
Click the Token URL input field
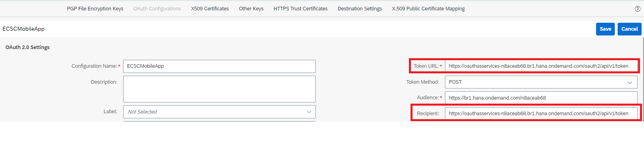point(541,66)
